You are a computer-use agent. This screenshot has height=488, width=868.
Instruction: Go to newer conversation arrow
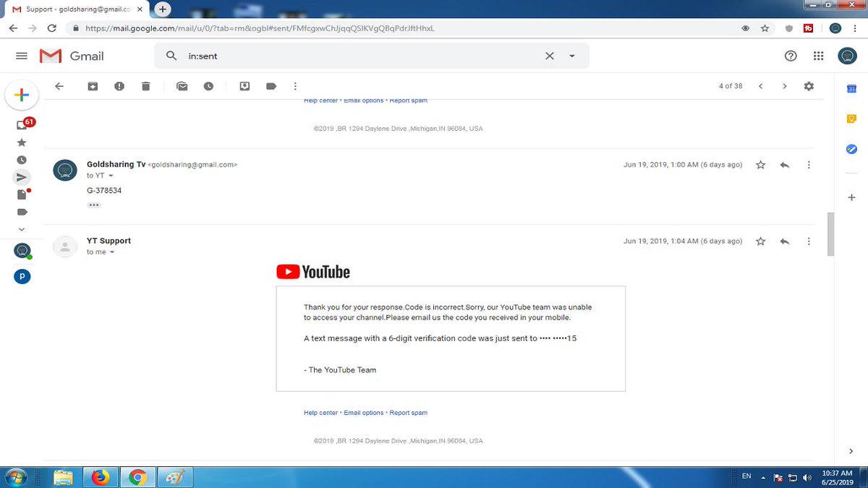760,86
